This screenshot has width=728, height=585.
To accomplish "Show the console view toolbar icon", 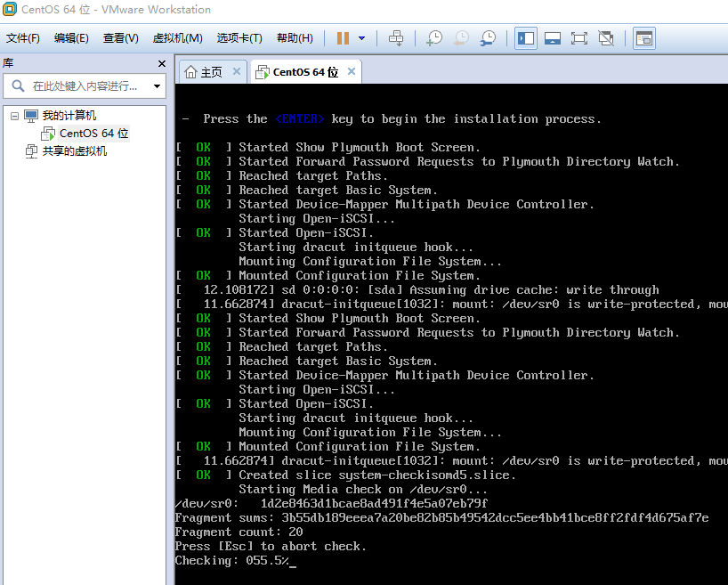I will pyautogui.click(x=644, y=38).
